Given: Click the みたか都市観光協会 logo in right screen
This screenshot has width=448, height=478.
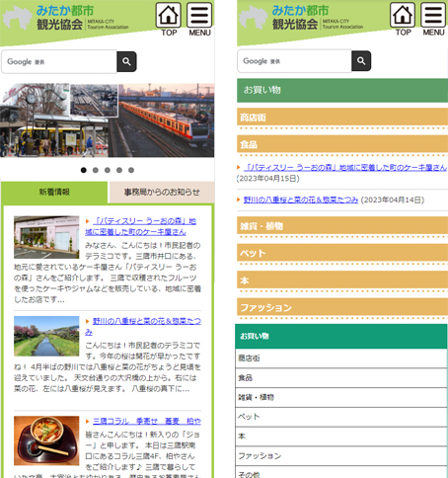Looking at the screenshot, I should 301,18.
